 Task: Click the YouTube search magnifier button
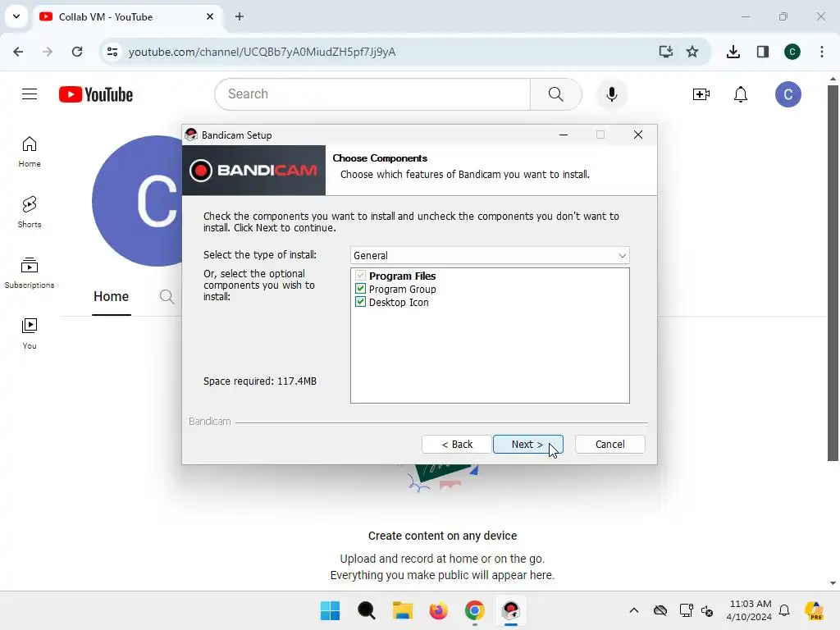[x=555, y=94]
